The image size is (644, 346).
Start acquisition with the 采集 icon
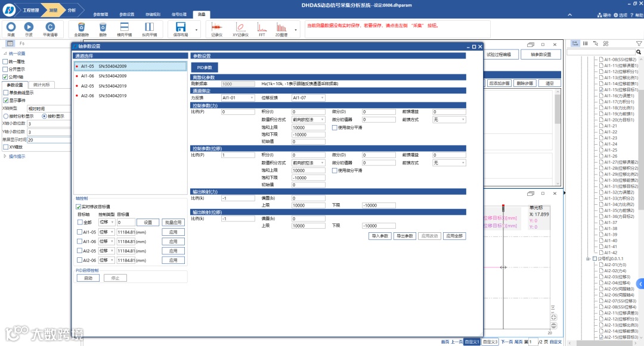pyautogui.click(x=11, y=27)
